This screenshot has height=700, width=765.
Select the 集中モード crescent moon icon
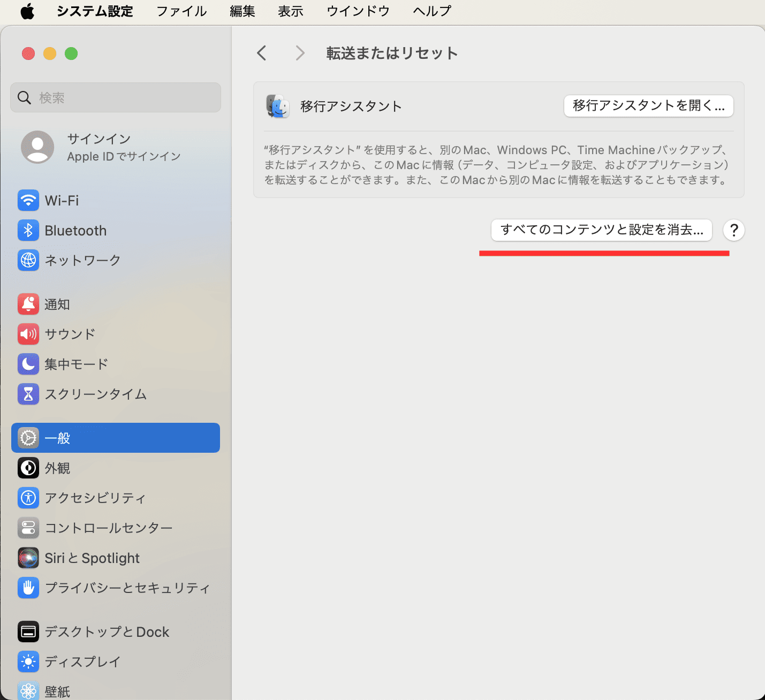coord(28,364)
